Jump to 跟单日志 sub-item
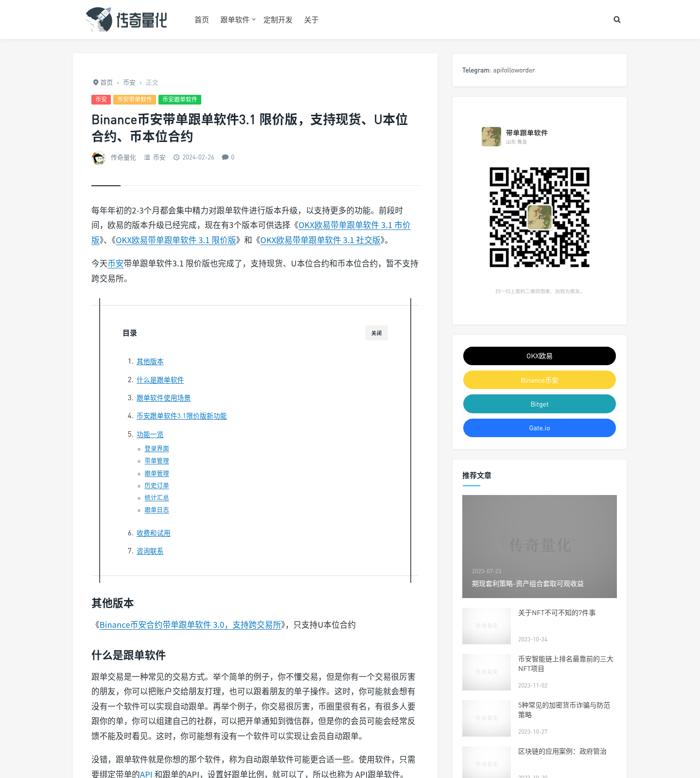Viewport: 700px width, 778px height. [x=157, y=510]
